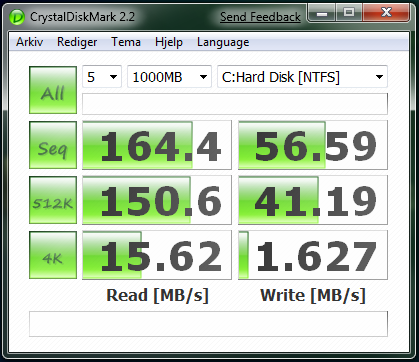Close the CrystalDiskMark window
419x362 pixels.
point(386,13)
